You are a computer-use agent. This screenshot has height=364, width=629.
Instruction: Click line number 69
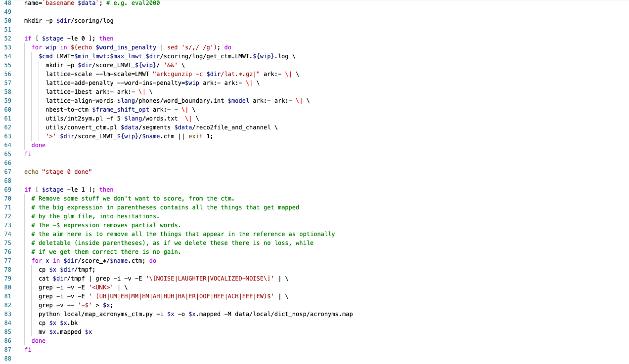[x=7, y=189]
